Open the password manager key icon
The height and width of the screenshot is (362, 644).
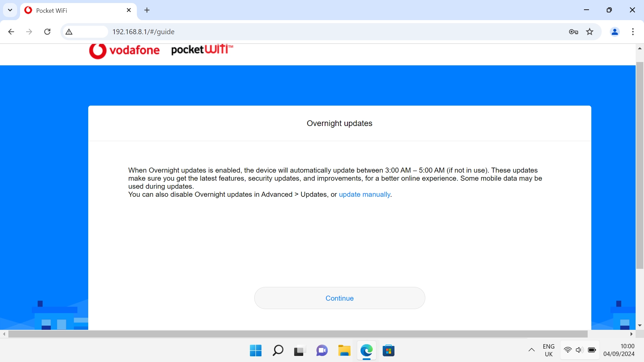pyautogui.click(x=574, y=32)
